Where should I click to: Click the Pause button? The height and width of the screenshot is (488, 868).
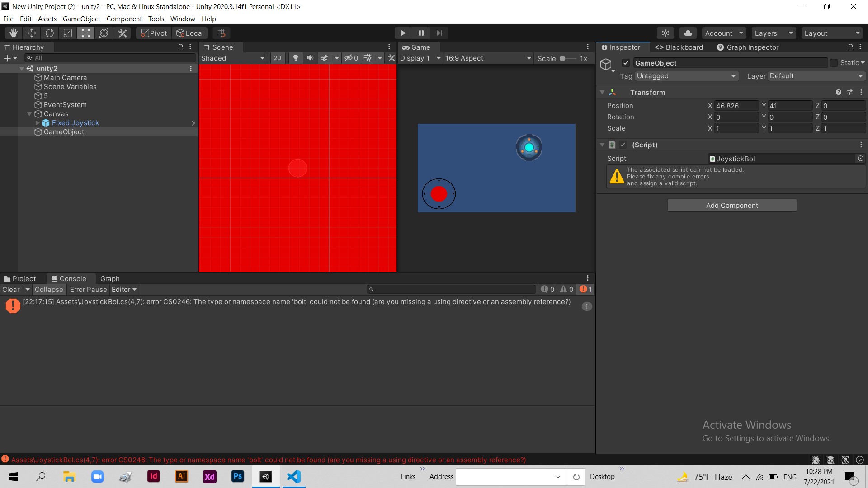(x=421, y=33)
